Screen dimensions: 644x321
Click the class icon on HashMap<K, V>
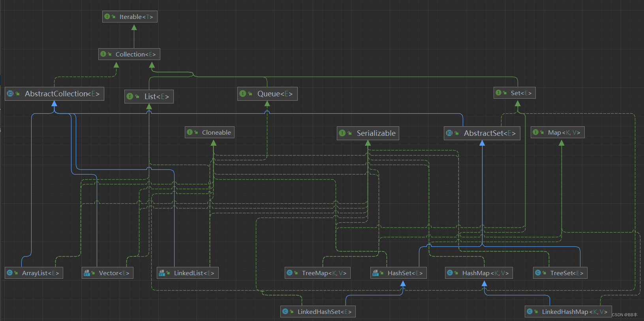pos(450,273)
